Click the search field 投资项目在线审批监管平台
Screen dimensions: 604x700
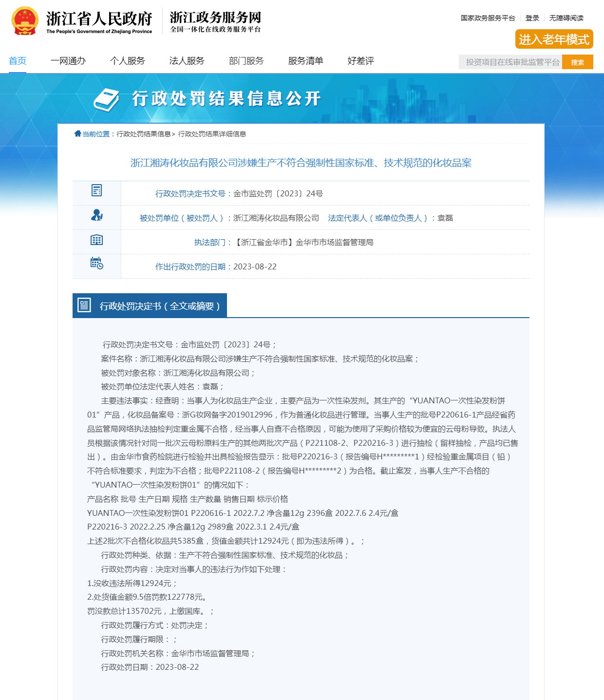tap(510, 62)
